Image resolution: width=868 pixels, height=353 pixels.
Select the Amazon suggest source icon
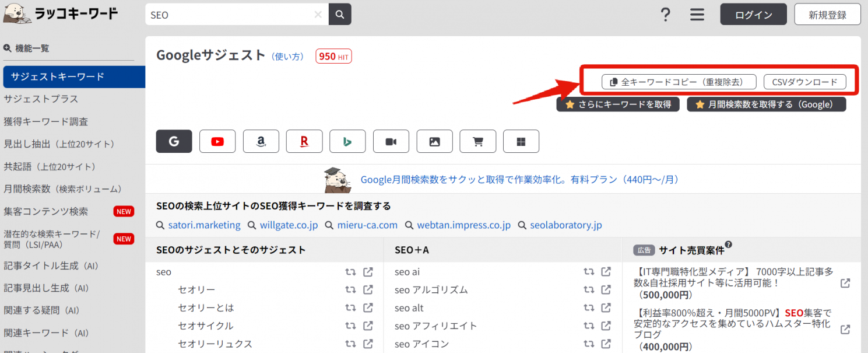point(261,141)
